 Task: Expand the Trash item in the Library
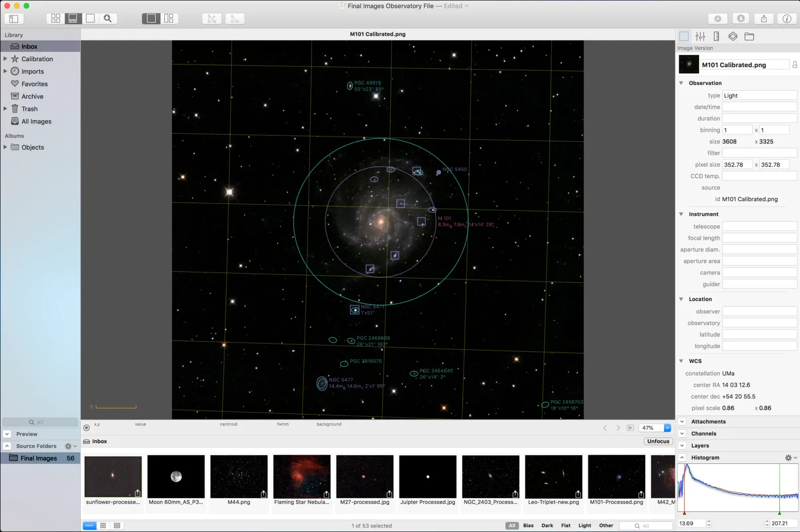click(5, 109)
